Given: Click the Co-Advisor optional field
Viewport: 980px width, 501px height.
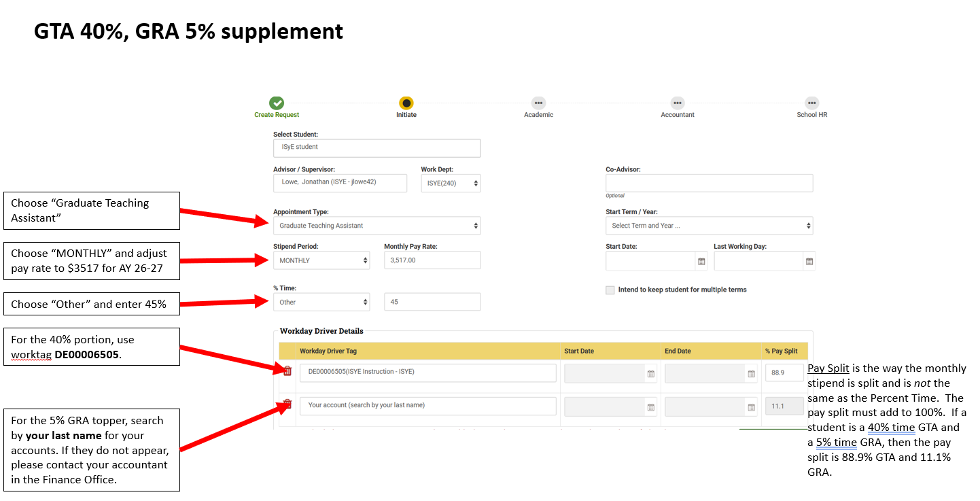Looking at the screenshot, I should click(710, 184).
